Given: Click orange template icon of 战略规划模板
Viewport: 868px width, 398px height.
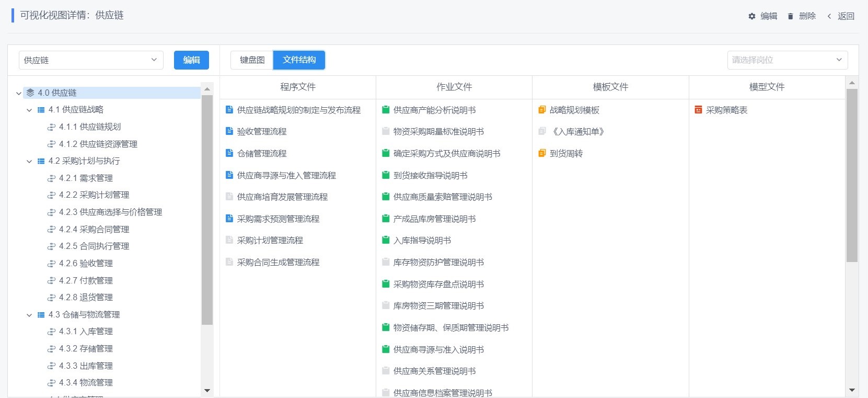Looking at the screenshot, I should [x=542, y=110].
